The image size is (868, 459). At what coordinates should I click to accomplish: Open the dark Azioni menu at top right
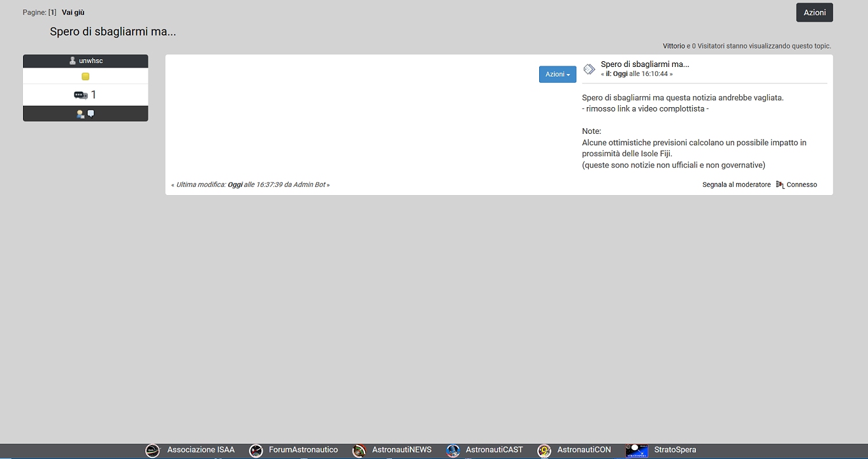point(814,13)
